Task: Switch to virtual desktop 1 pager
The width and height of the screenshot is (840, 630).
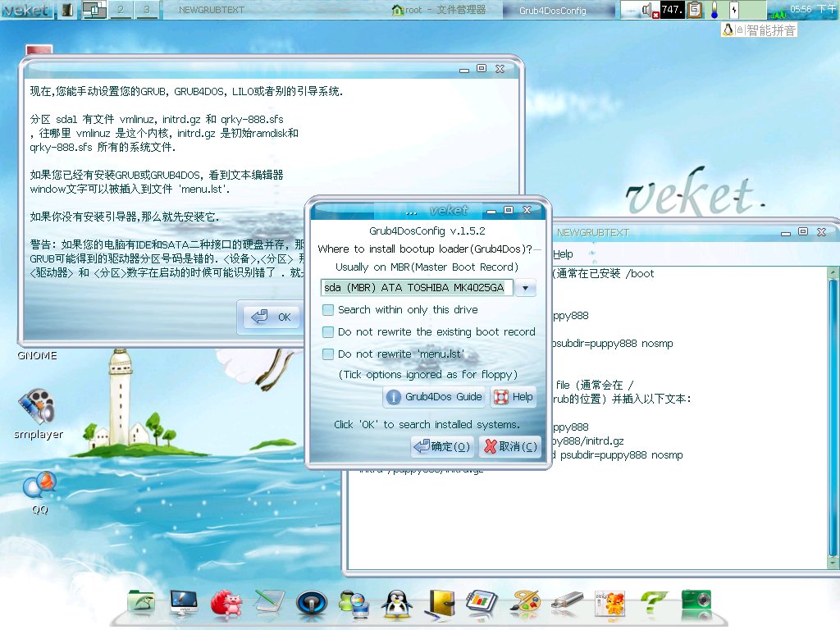Action: coord(94,10)
